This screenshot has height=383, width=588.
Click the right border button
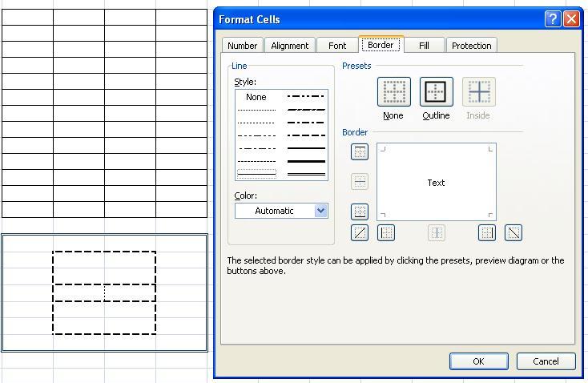(x=487, y=233)
